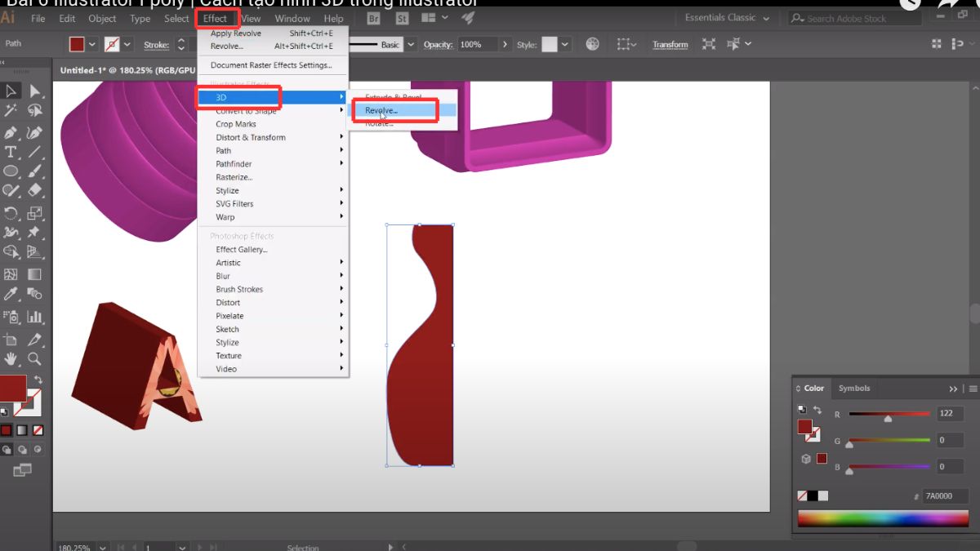Click the Stroke label link

point(156,45)
